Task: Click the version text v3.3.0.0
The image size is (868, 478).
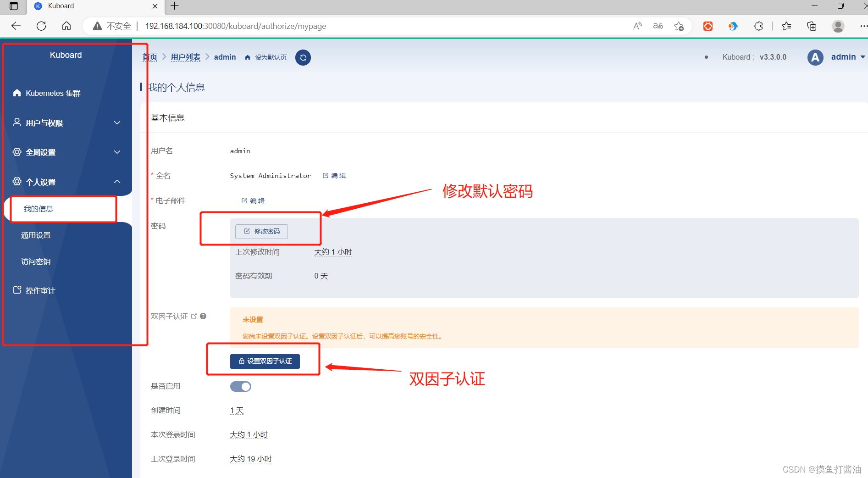Action: coord(773,57)
